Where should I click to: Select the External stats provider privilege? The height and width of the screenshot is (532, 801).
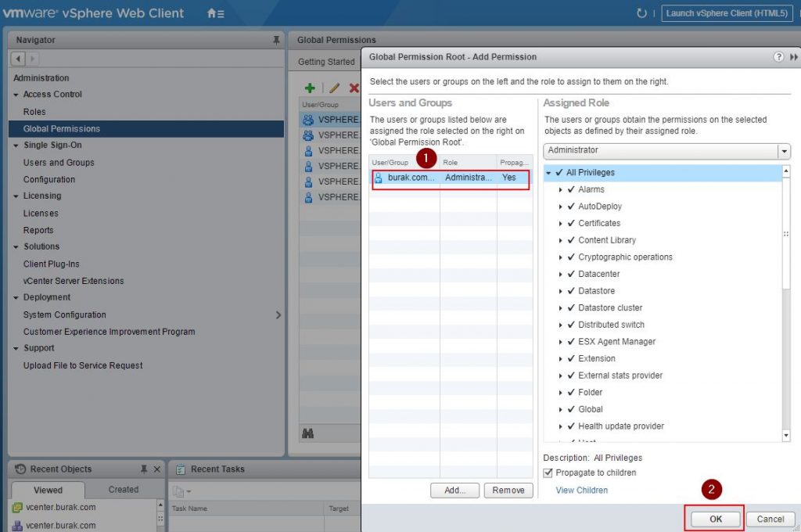[x=620, y=376]
